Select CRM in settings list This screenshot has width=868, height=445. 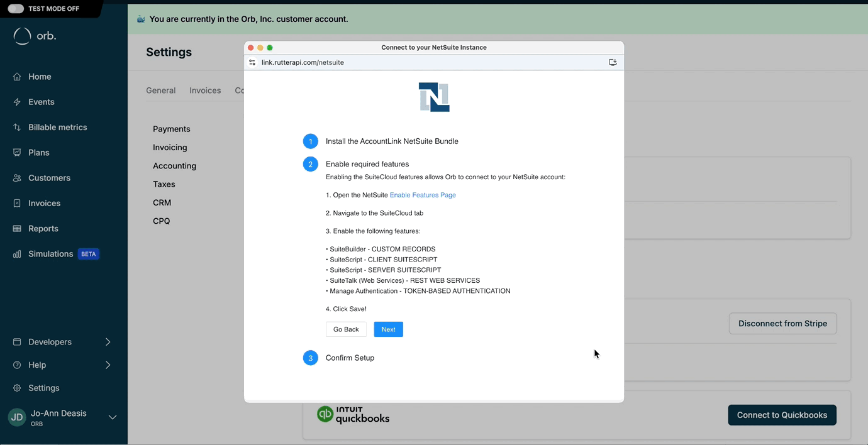[162, 202]
